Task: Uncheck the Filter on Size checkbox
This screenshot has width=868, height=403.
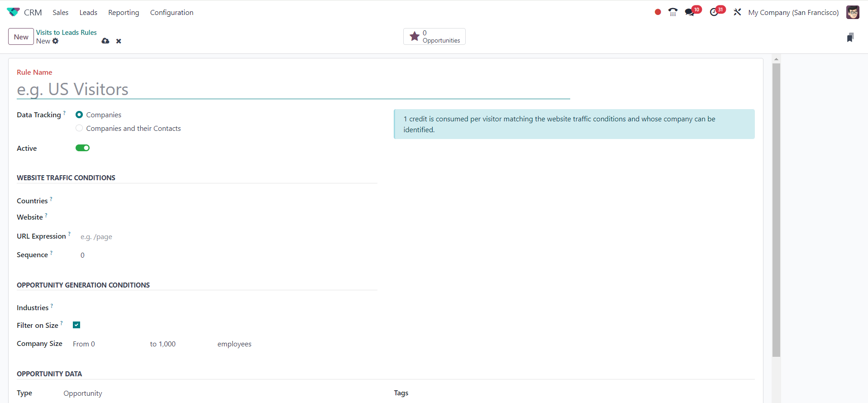Action: pyautogui.click(x=76, y=325)
